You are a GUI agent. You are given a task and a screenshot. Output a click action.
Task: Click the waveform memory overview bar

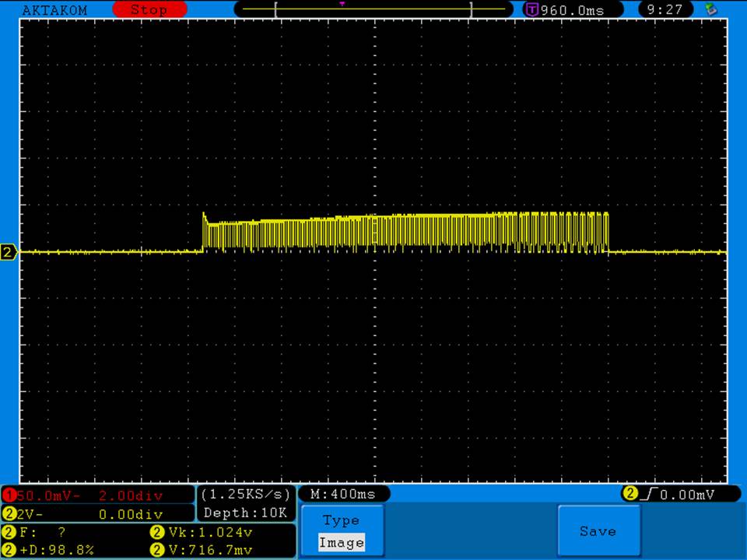[x=373, y=10]
